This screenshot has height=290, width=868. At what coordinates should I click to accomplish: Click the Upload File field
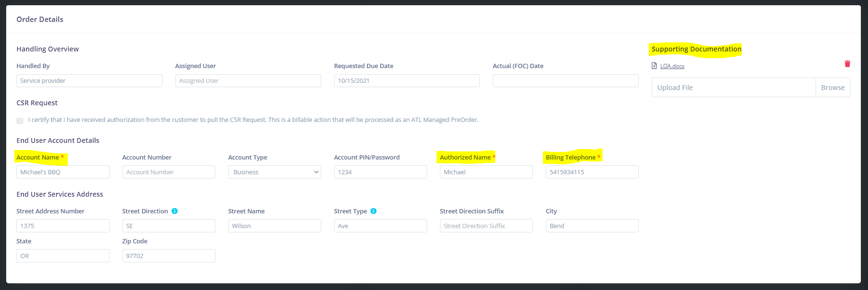[733, 88]
